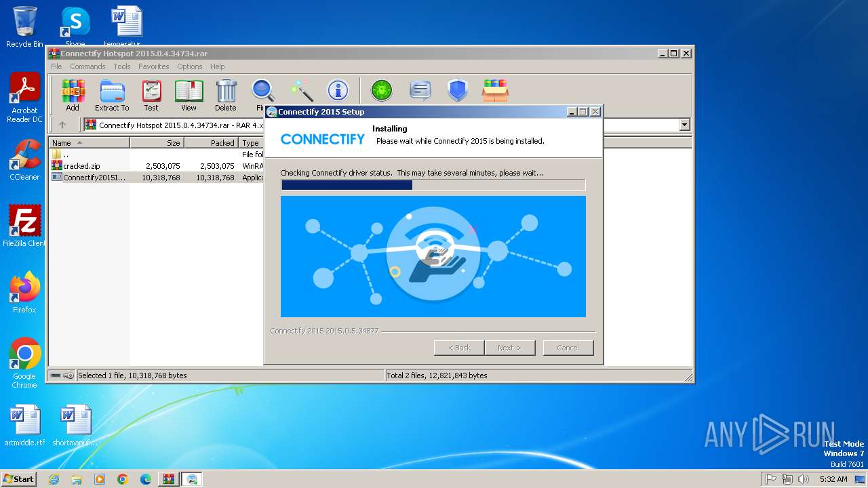Open Firefox desktop shortcut
Image resolution: width=868 pixels, height=488 pixels.
click(24, 293)
